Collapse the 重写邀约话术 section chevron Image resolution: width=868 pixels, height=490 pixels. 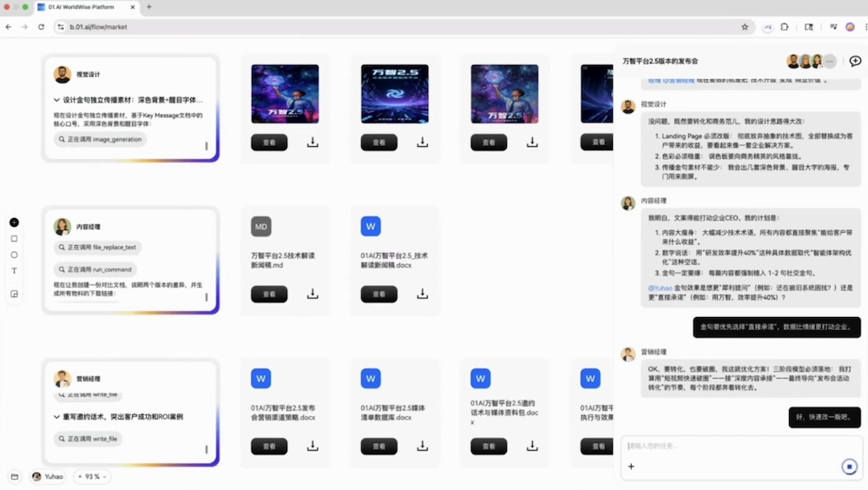click(57, 417)
